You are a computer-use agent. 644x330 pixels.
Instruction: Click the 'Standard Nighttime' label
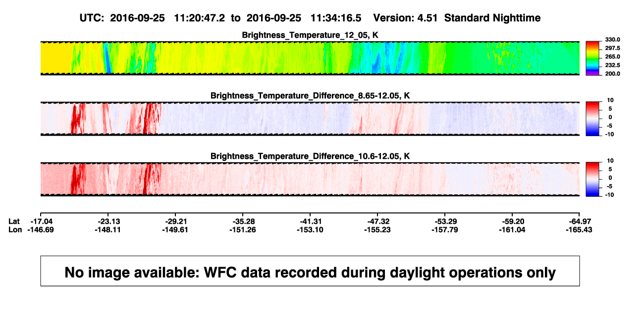point(492,18)
